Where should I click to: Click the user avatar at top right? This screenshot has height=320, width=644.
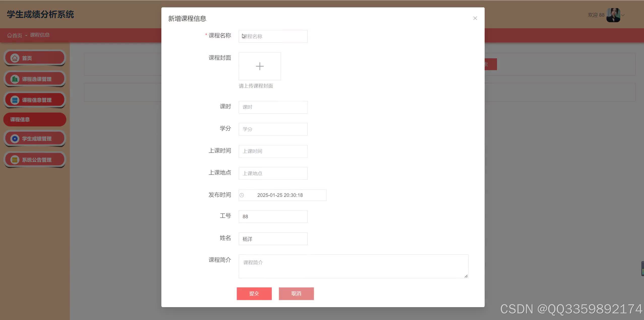point(613,15)
